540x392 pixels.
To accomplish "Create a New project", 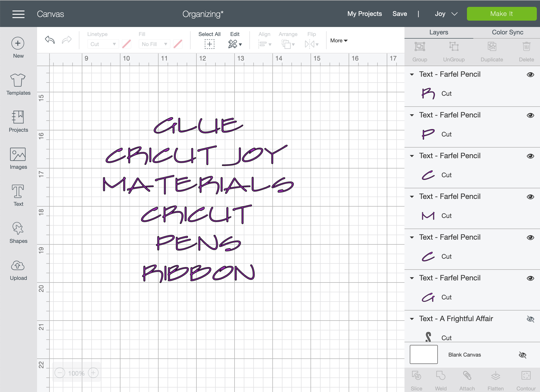I will pos(18,48).
